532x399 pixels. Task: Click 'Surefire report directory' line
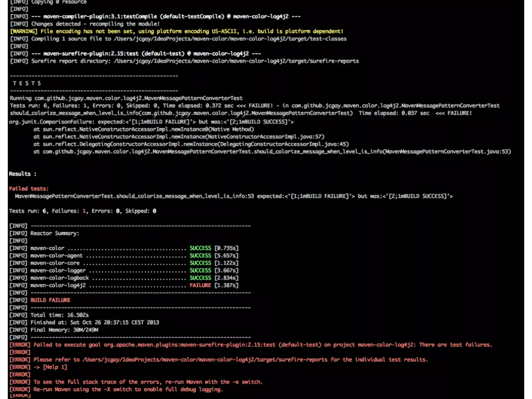(x=184, y=61)
